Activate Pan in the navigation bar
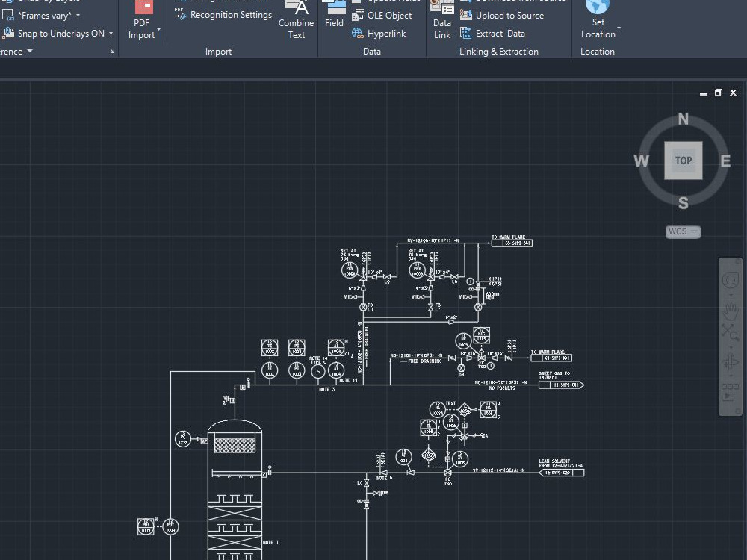 (x=731, y=311)
